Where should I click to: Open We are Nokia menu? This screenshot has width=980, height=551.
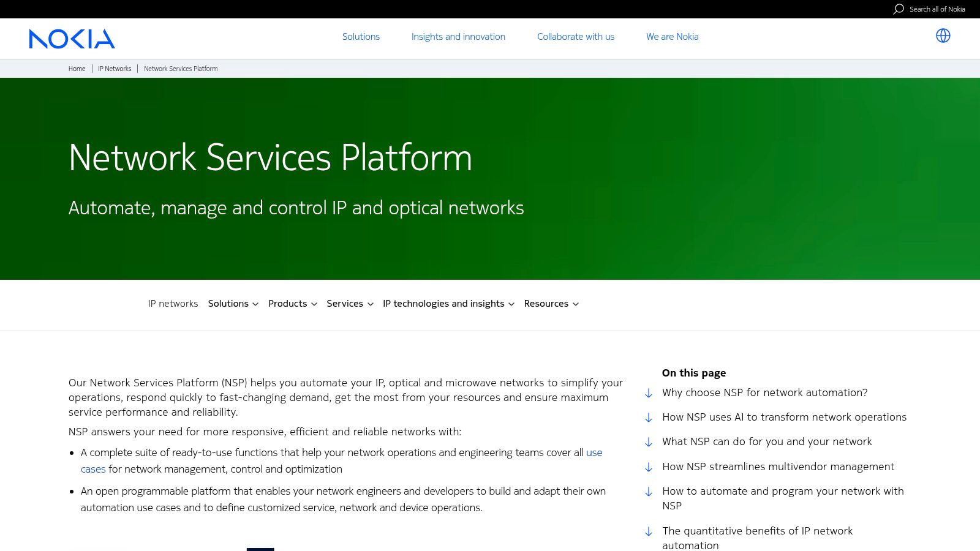(x=672, y=37)
